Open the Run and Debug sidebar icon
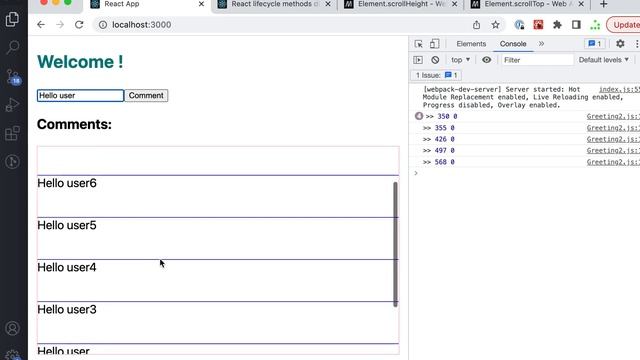Screen dimensions: 640x360 12,104
